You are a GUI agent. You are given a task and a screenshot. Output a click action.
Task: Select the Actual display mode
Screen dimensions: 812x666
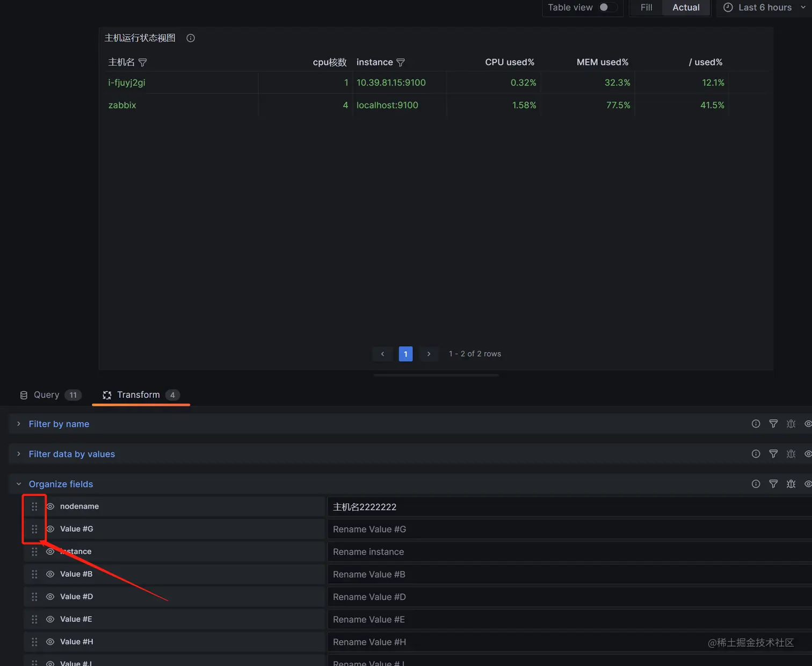click(x=686, y=8)
